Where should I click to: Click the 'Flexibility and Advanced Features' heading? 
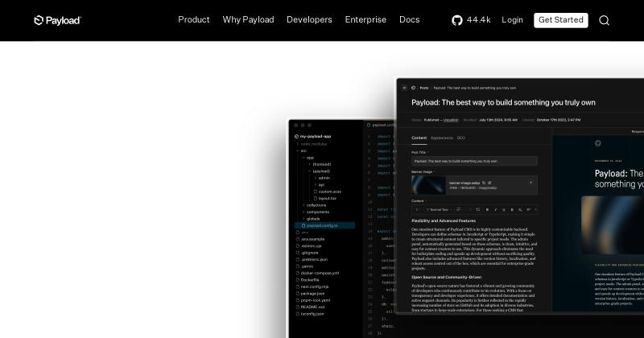444,221
